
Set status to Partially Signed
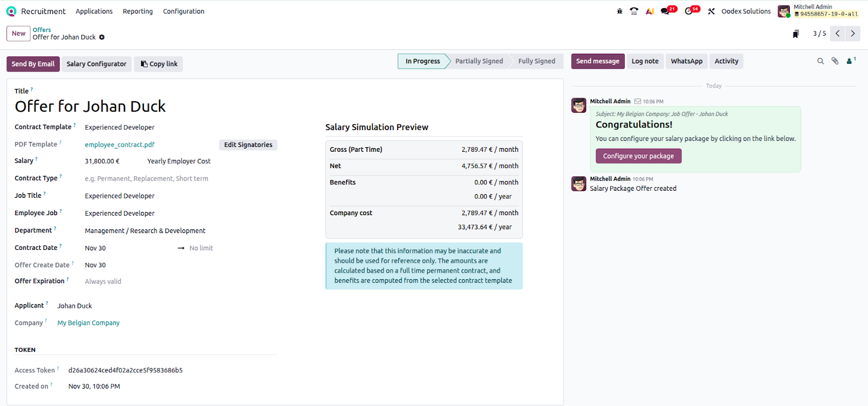[x=478, y=61]
